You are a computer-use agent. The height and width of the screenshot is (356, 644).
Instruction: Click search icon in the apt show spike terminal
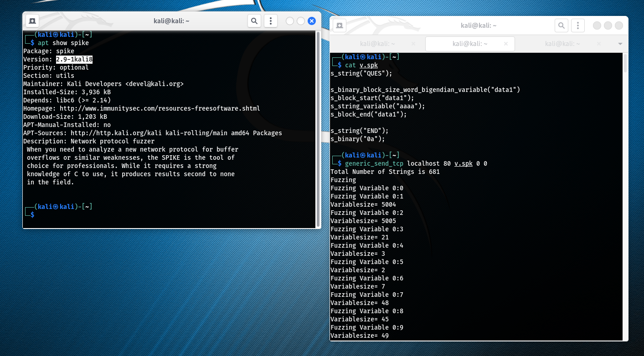(x=254, y=21)
